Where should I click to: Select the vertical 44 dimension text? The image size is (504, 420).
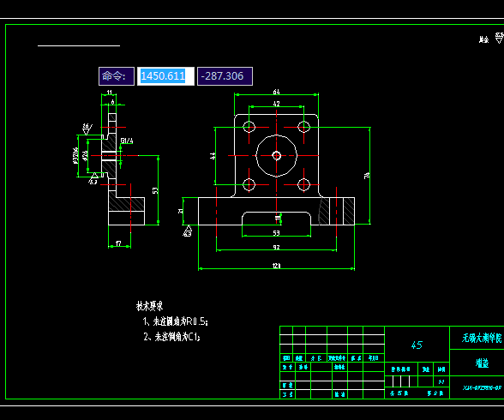tap(213, 156)
